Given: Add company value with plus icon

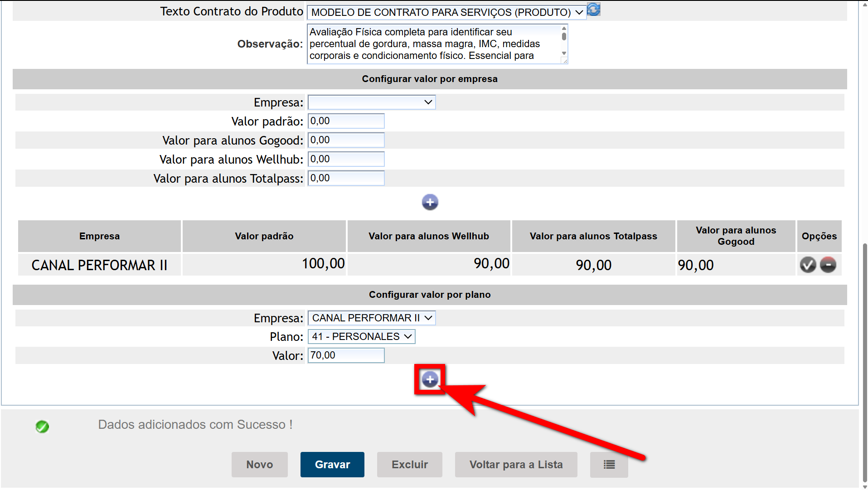Looking at the screenshot, I should (430, 202).
